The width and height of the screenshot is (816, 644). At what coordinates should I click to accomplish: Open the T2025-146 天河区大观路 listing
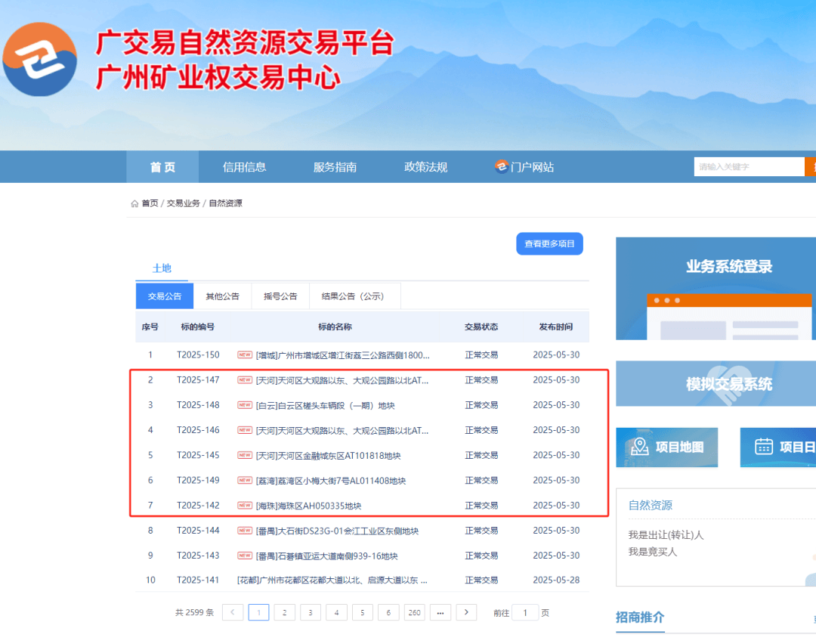[342, 431]
